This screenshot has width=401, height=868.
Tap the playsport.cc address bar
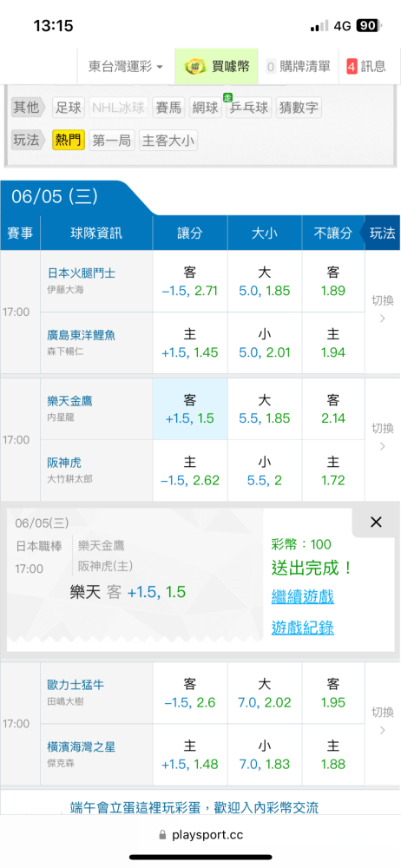[x=200, y=835]
